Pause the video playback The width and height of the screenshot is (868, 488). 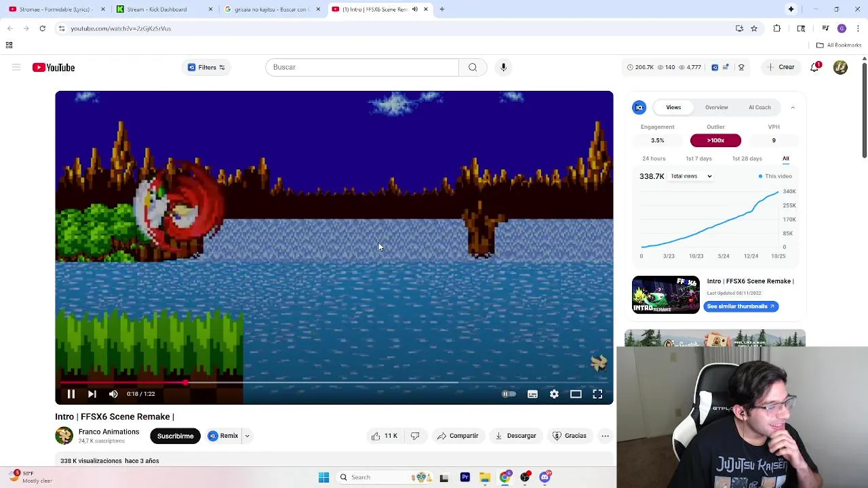tap(71, 394)
